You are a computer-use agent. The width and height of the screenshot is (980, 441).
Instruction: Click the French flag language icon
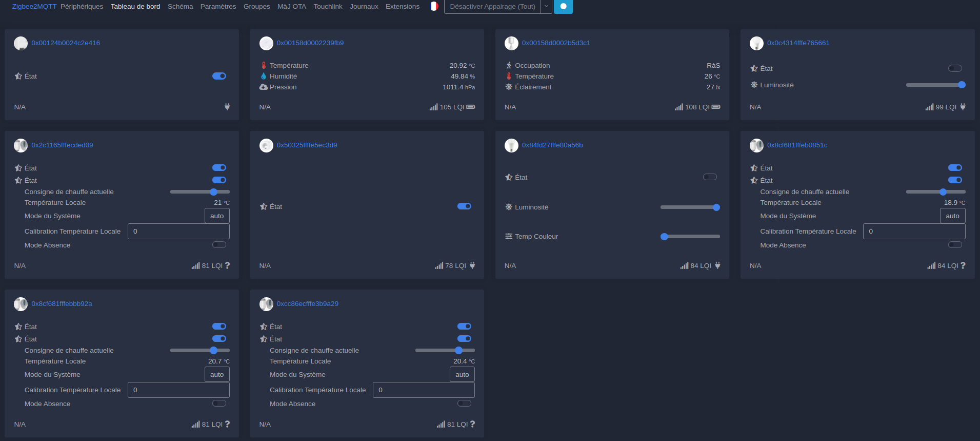pos(434,7)
